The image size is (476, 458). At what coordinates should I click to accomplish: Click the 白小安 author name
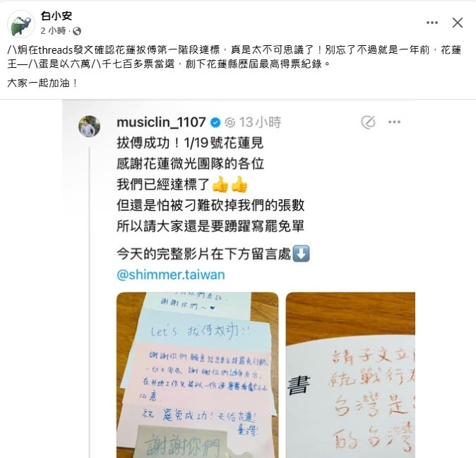pyautogui.click(x=56, y=16)
